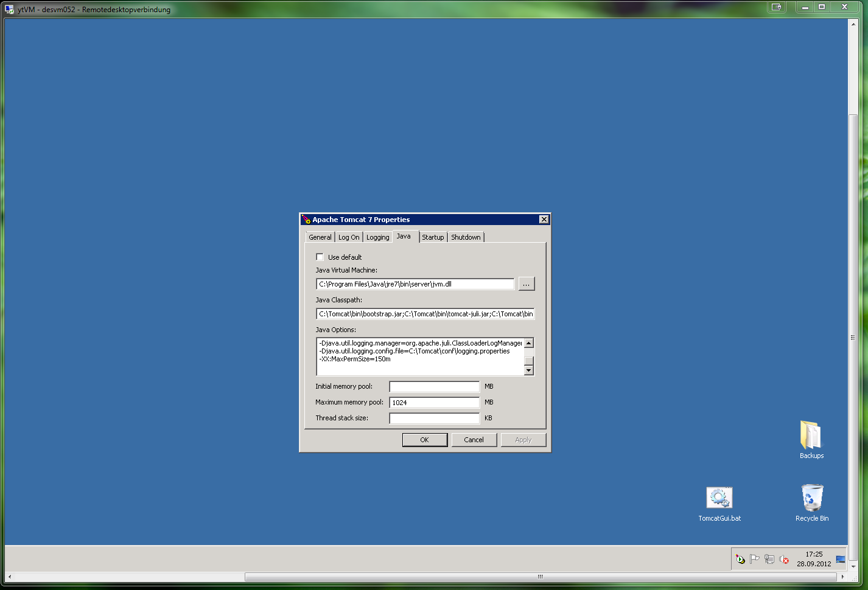Click the remote session horizontal scrollbar thumb
This screenshot has width=868, height=590.
pyautogui.click(x=541, y=577)
